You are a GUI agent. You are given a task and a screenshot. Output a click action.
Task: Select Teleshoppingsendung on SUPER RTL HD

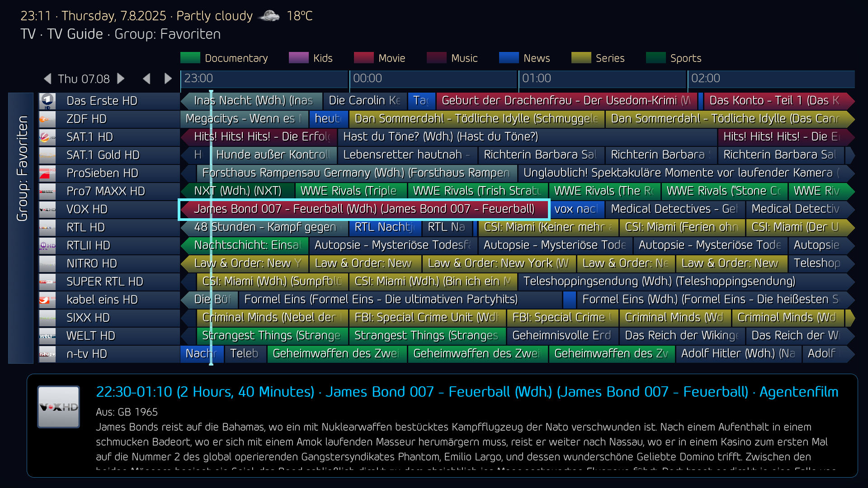(659, 282)
